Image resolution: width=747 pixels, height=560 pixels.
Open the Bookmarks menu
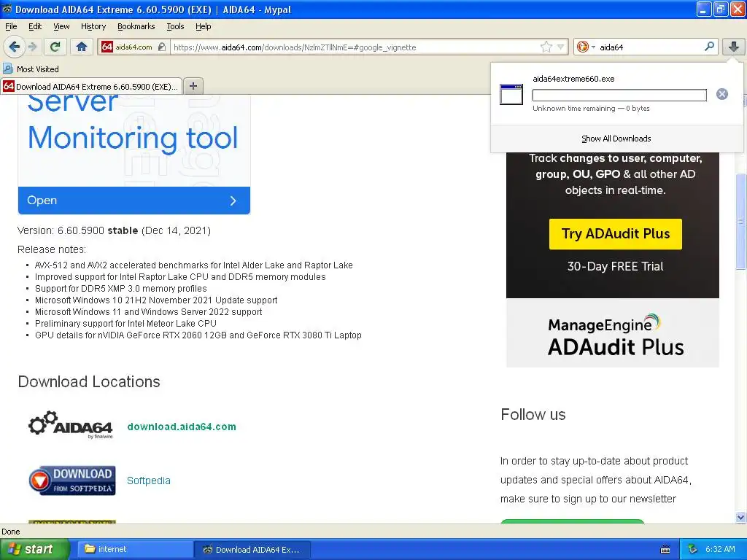[x=136, y=27]
